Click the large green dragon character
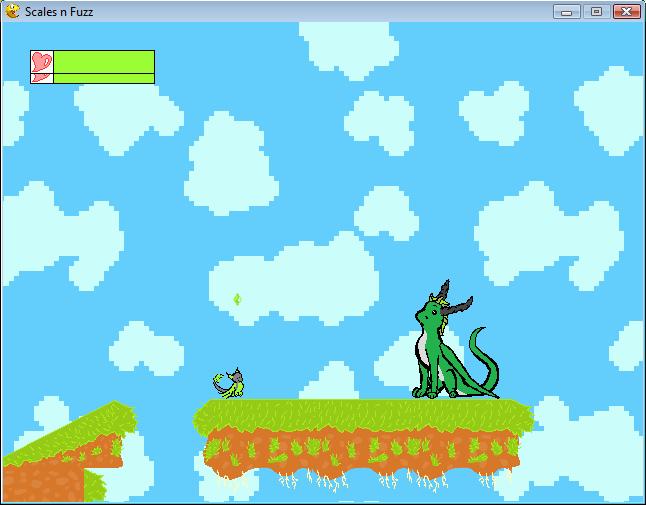 (455, 340)
